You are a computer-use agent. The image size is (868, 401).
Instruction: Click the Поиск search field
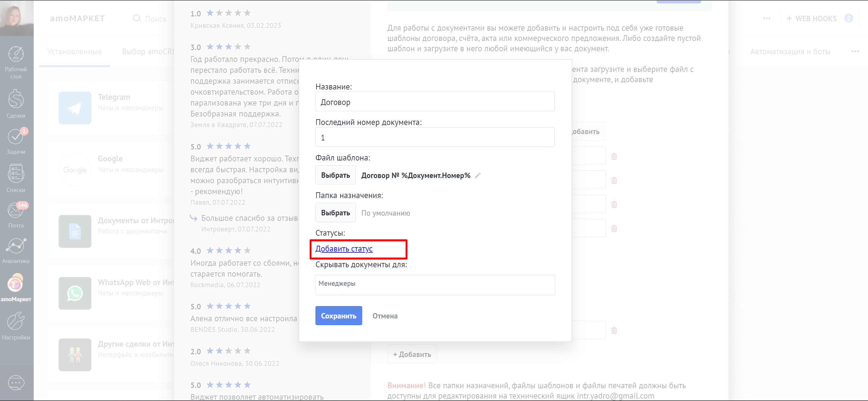pyautogui.click(x=150, y=19)
